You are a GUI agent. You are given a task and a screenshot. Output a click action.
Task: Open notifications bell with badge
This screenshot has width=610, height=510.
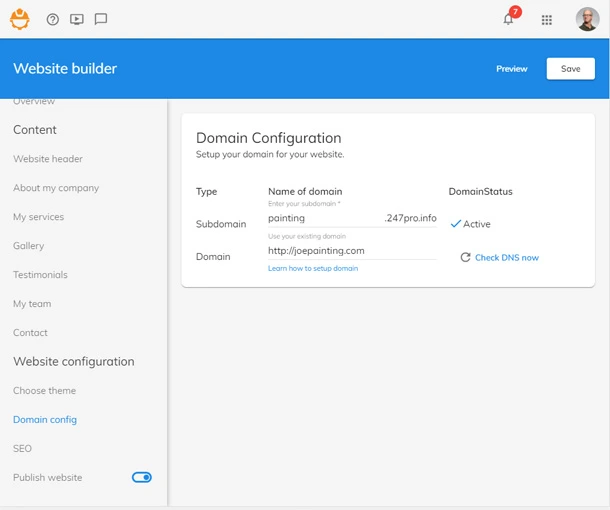(x=509, y=19)
